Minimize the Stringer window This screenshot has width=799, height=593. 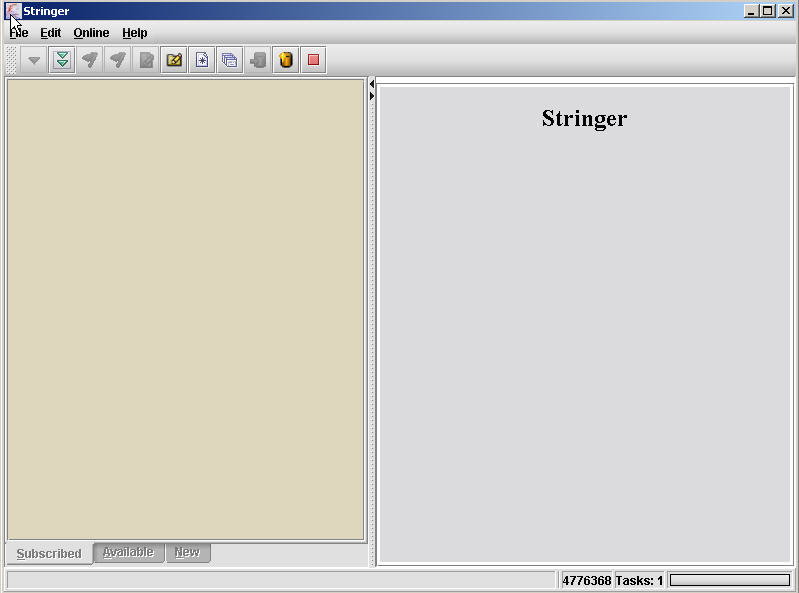(x=750, y=11)
